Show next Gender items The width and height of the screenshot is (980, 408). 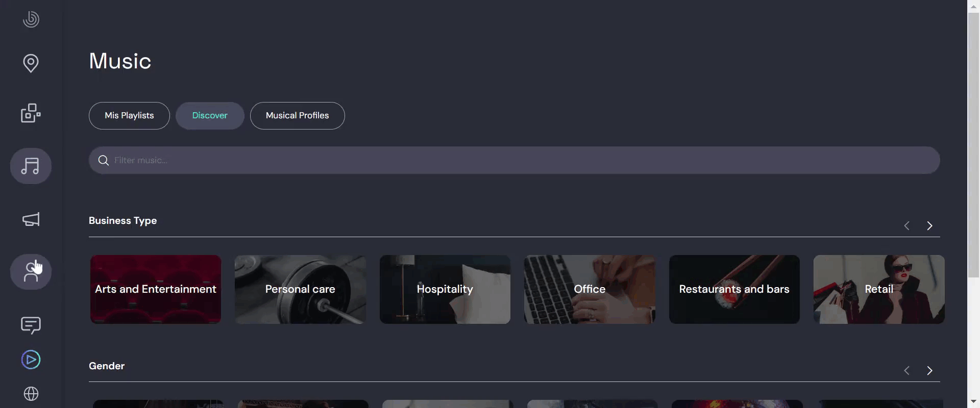click(x=929, y=371)
